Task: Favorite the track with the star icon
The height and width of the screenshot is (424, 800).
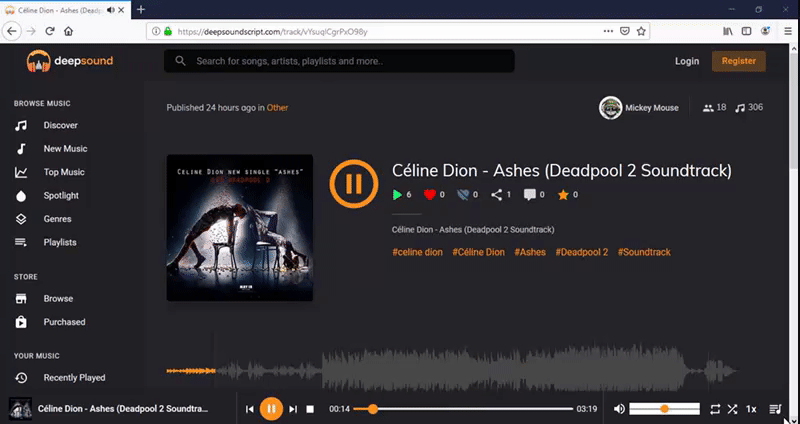Action: 563,194
